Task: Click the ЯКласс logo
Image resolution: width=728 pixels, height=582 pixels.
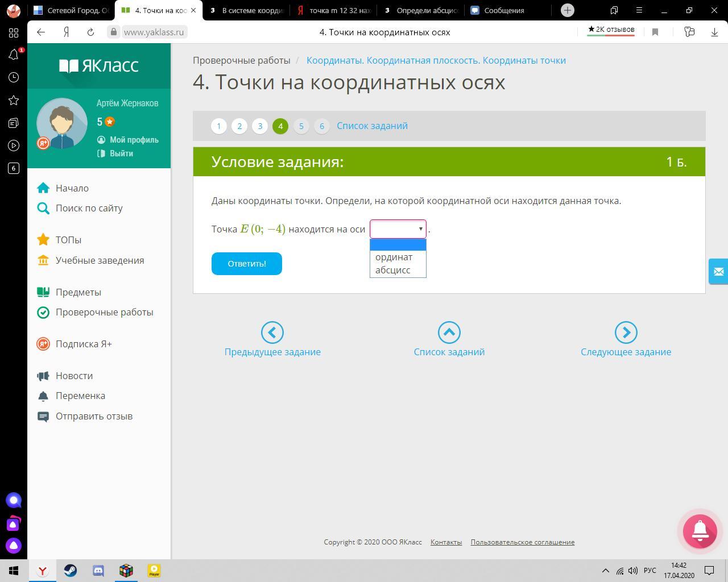Action: click(x=99, y=66)
